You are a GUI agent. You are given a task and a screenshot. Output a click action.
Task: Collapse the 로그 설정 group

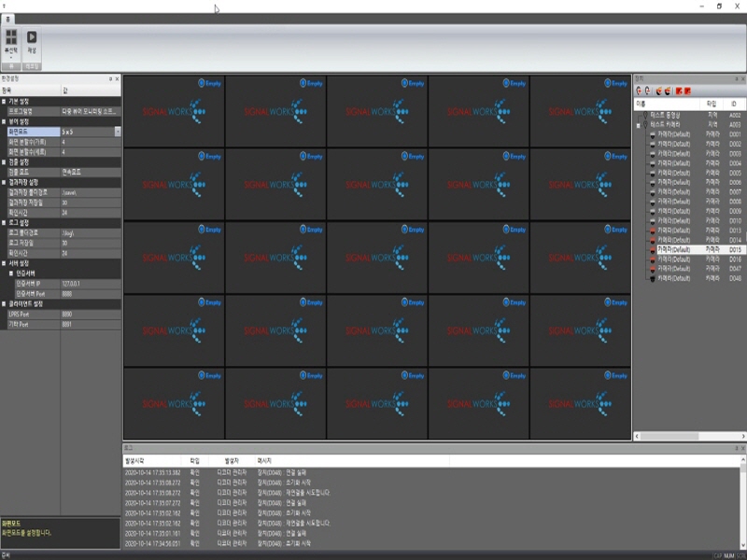(4, 223)
